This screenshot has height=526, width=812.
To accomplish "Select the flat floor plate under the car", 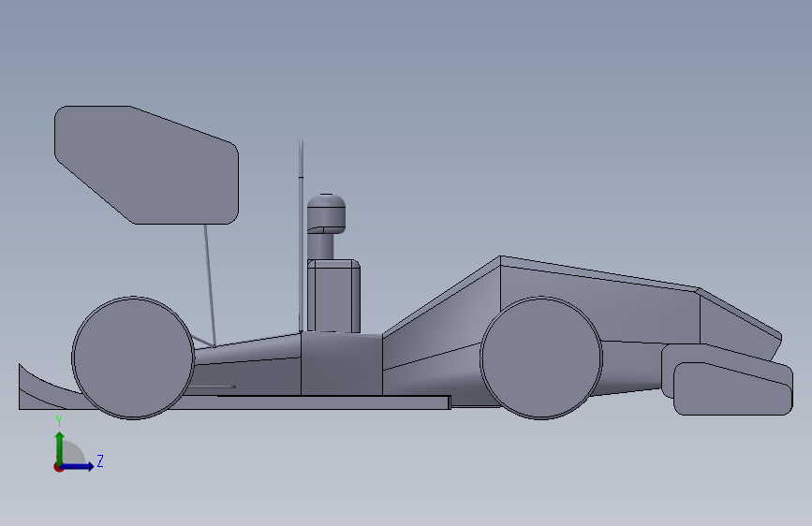I will coord(321,402).
